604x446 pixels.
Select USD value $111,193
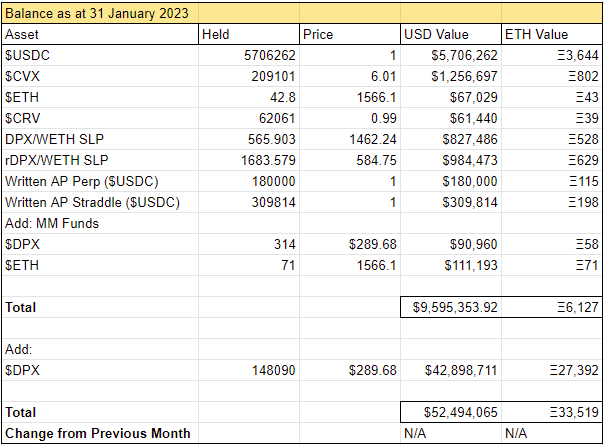click(x=471, y=265)
